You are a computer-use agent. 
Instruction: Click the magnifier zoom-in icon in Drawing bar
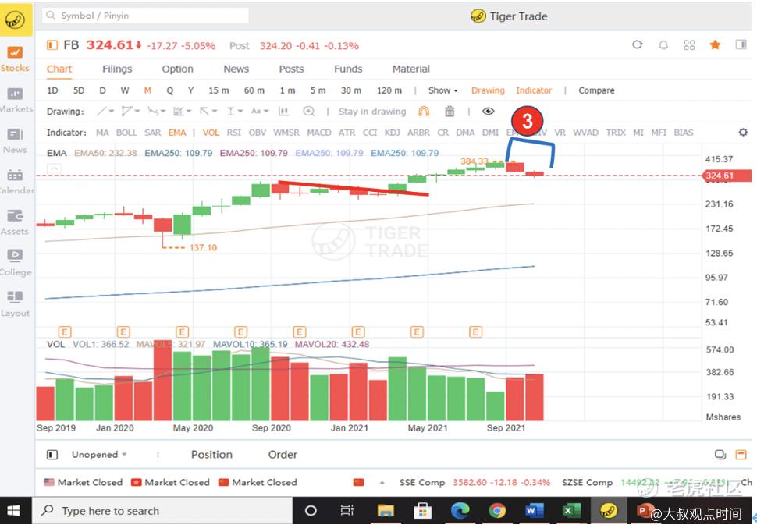point(308,112)
